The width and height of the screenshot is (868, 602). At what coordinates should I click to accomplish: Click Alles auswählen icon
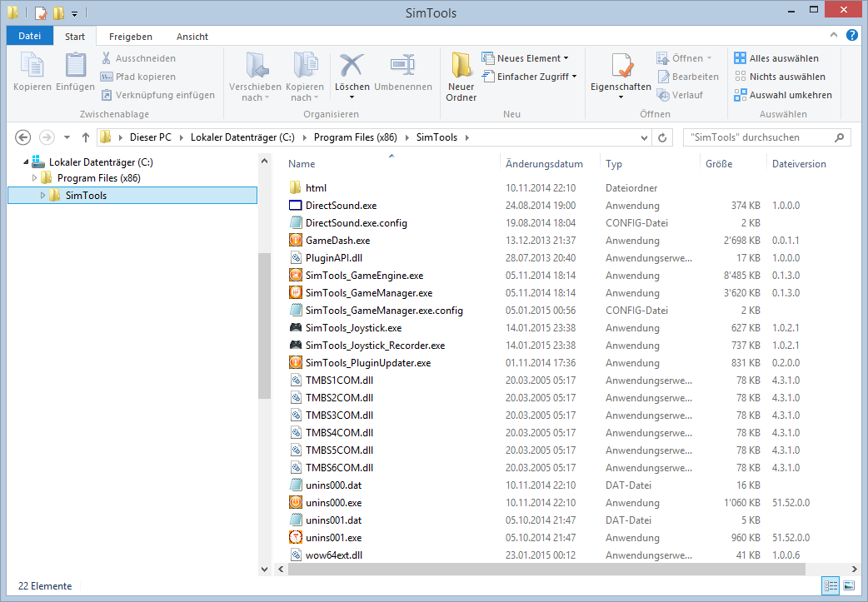(740, 58)
